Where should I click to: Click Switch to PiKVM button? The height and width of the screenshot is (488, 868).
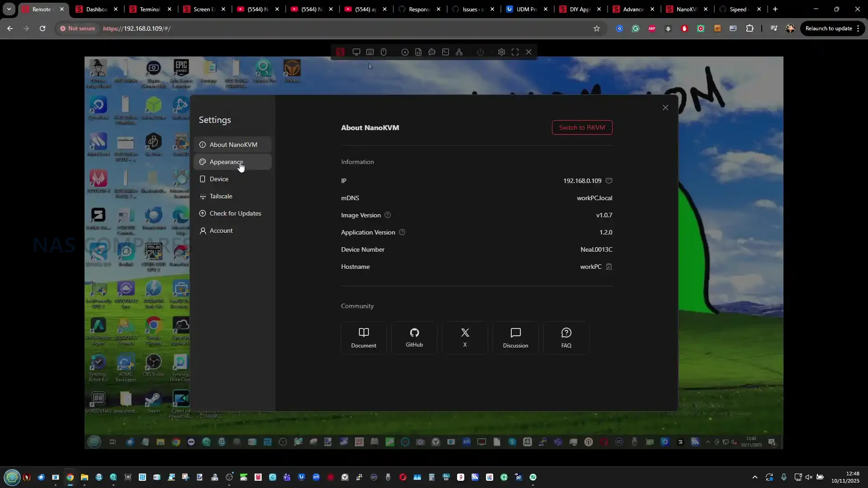coord(582,127)
